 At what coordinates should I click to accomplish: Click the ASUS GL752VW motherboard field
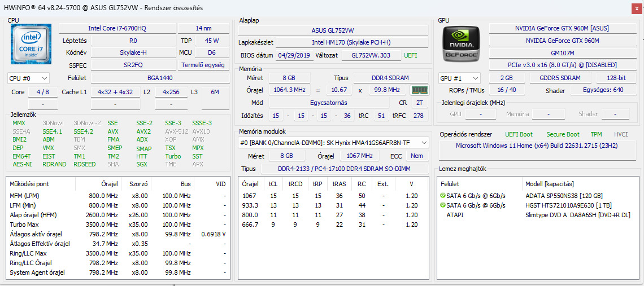click(x=333, y=30)
